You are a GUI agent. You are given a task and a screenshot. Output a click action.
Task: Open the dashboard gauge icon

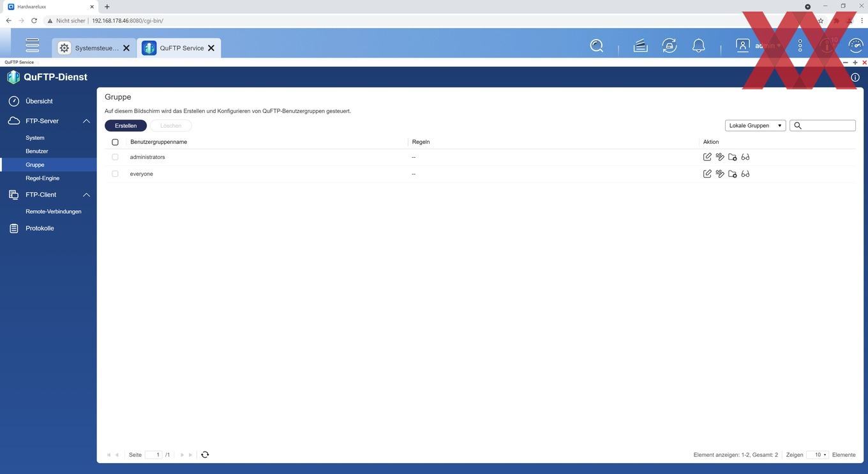point(856,45)
